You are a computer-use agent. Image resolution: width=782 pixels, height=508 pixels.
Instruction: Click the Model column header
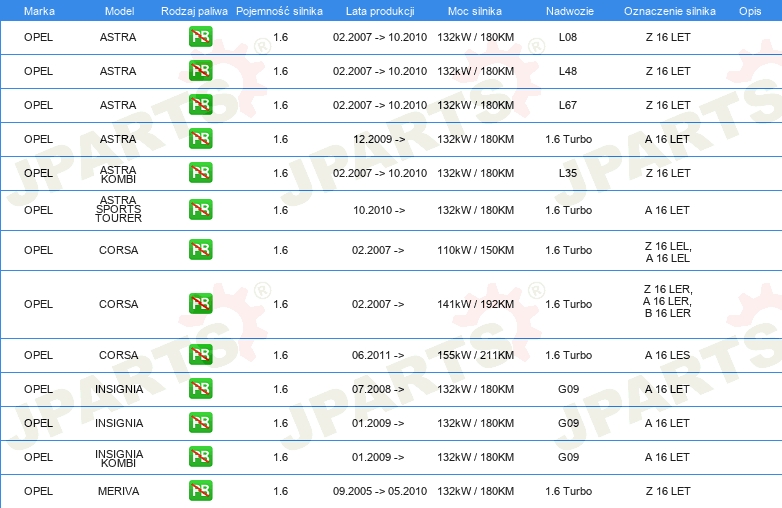119,11
